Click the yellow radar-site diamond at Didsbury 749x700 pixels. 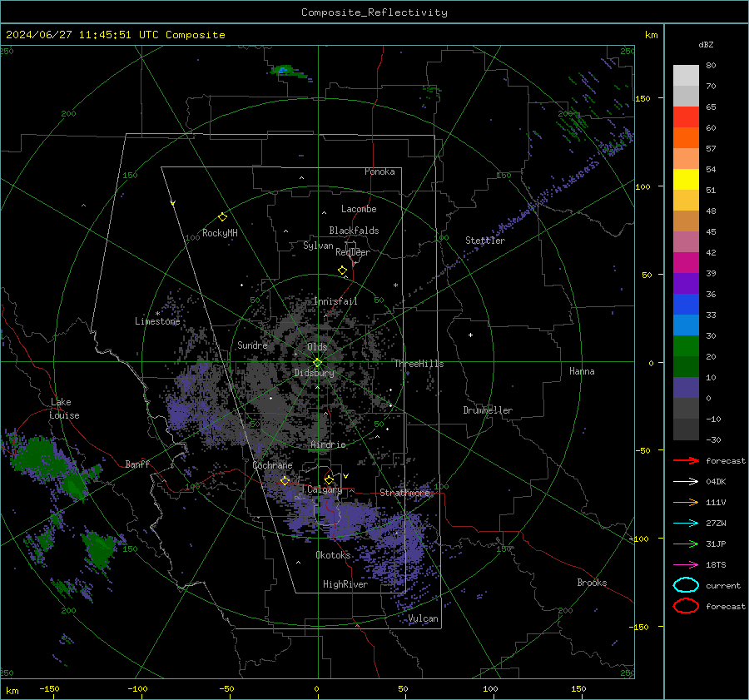point(317,363)
